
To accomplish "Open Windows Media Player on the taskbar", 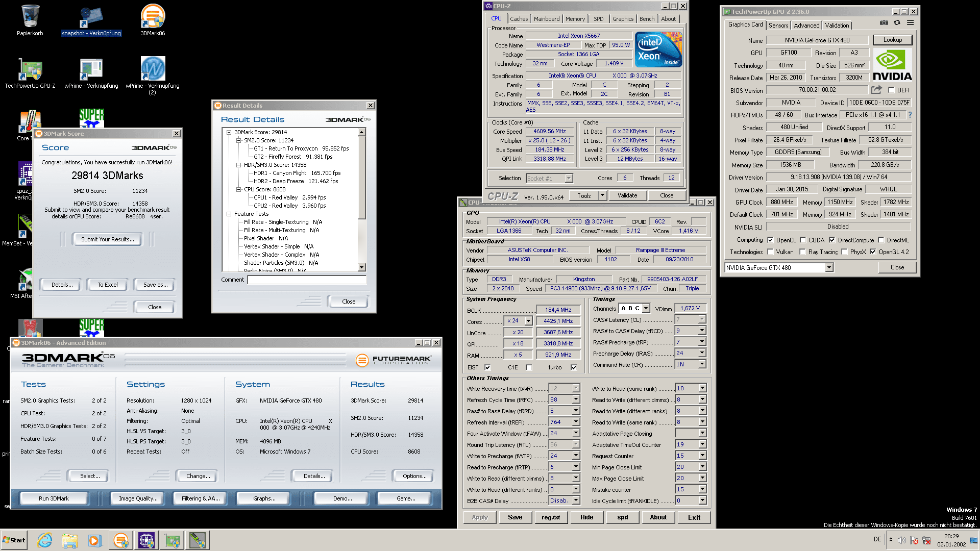I will 95,540.
